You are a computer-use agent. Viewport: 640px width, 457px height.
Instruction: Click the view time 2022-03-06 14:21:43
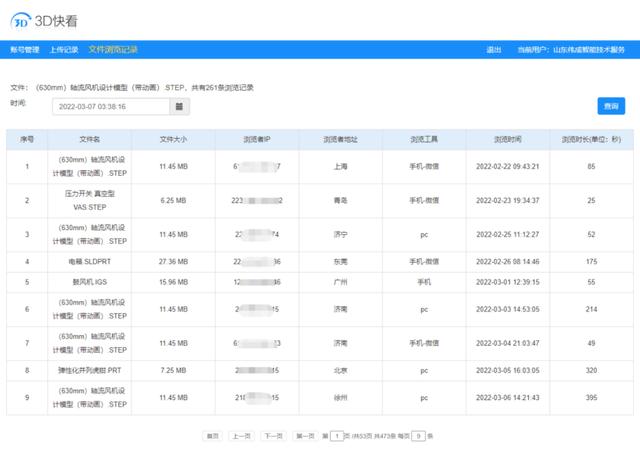point(508,397)
